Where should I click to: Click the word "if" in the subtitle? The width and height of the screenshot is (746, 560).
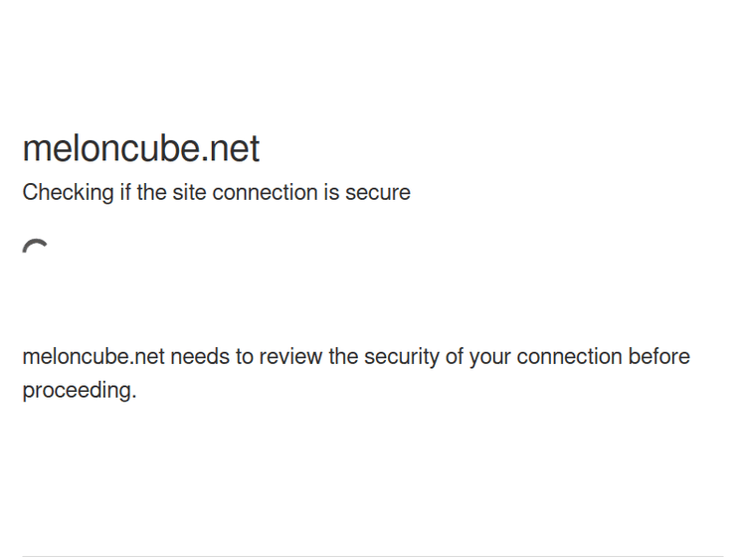(124, 193)
